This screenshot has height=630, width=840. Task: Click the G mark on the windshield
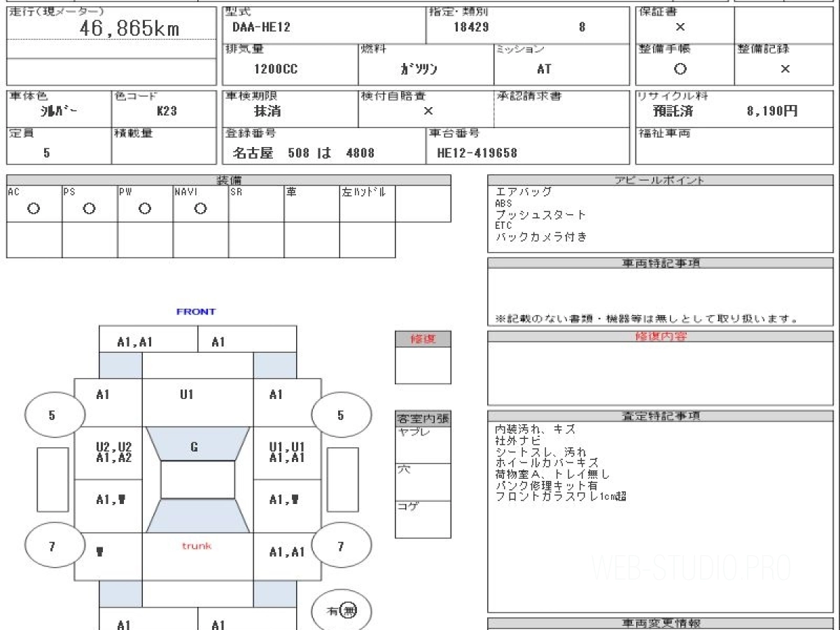[194, 447]
